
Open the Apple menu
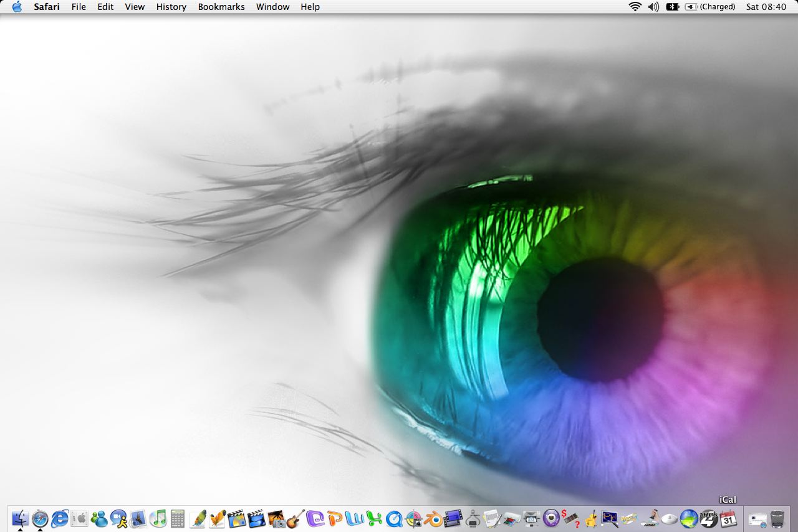tap(17, 7)
